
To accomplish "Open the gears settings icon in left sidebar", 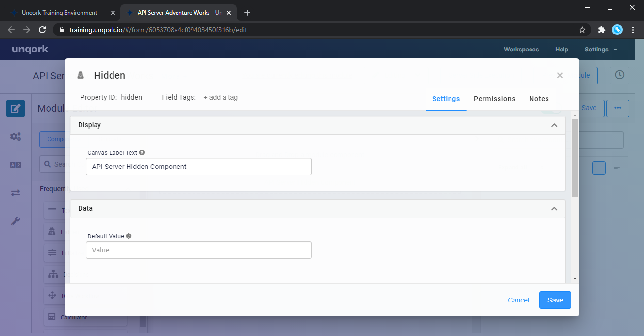I will pos(16,137).
